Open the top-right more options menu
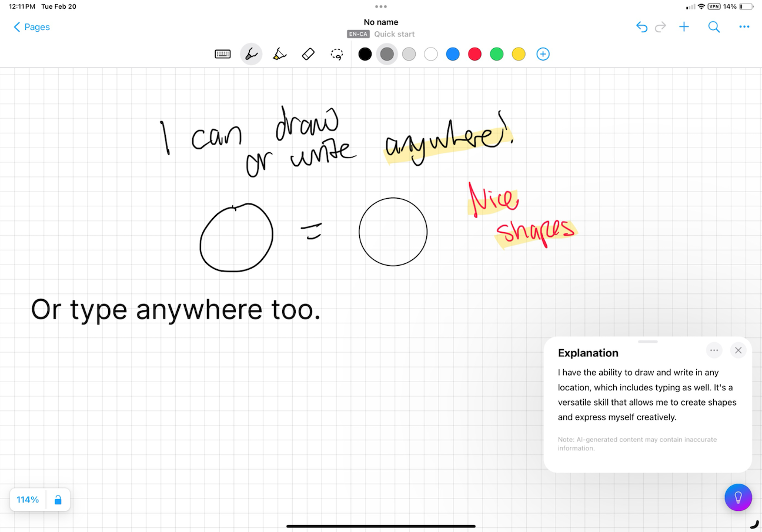Viewport: 762px width, 532px height. point(744,27)
